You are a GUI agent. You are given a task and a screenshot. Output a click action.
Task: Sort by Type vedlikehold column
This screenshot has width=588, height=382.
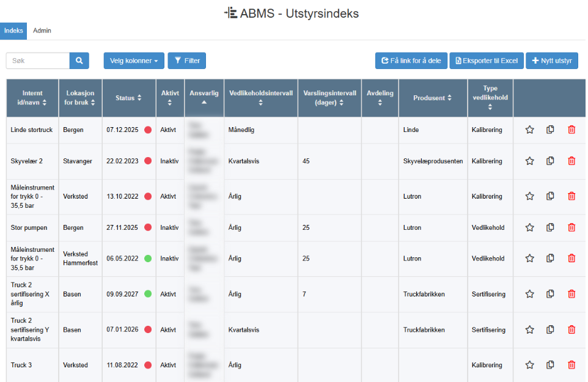pos(490,98)
